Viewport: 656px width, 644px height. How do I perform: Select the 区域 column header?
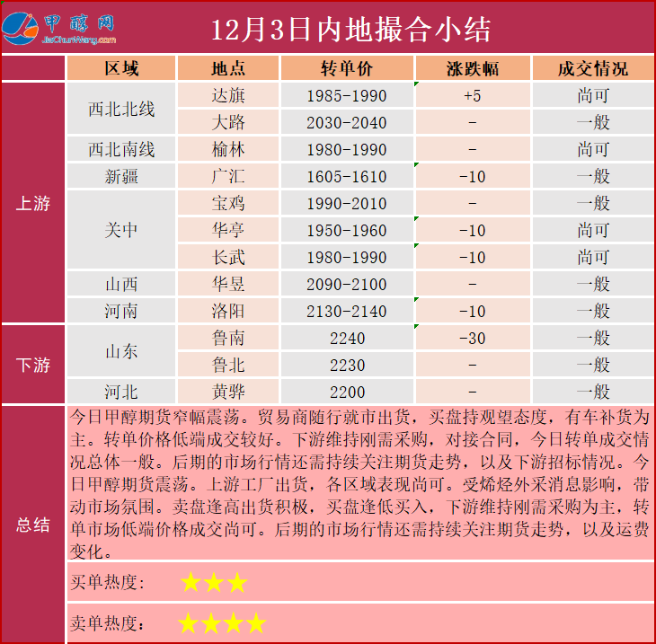coord(121,69)
